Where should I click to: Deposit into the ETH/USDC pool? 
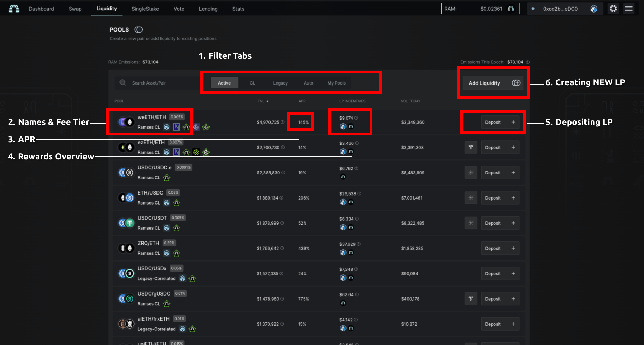coord(500,198)
